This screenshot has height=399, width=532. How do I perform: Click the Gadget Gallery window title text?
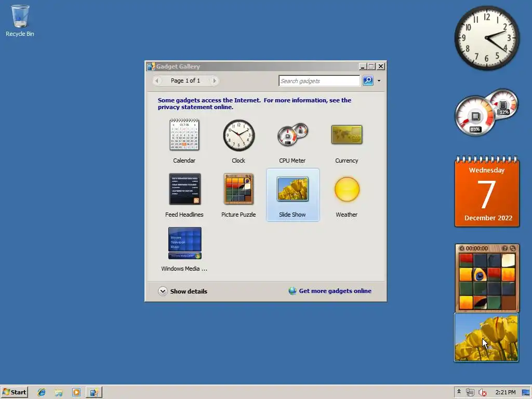coord(178,66)
